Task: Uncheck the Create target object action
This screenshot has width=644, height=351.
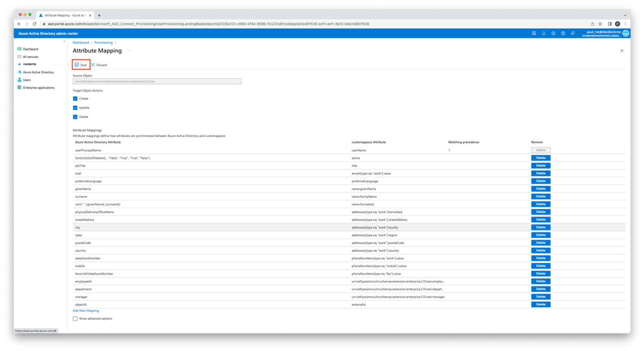Action: point(75,98)
